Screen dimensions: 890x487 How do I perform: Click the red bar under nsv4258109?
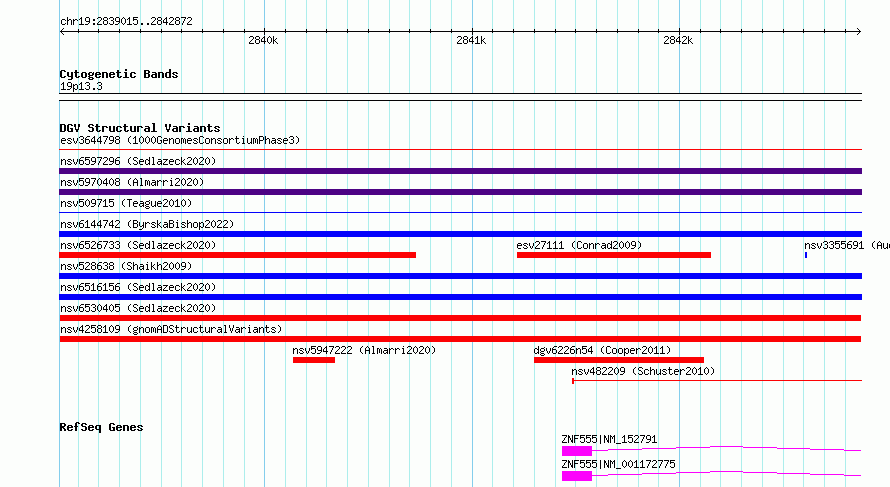460,339
